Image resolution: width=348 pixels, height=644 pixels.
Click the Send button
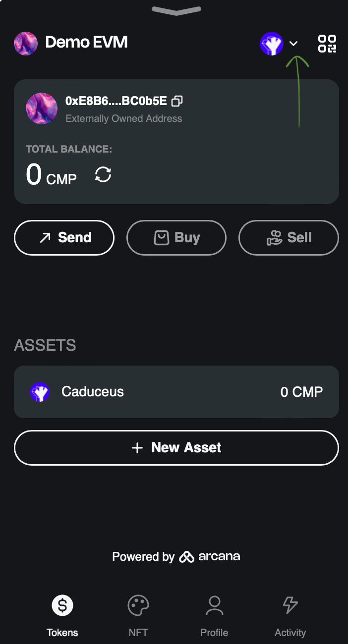(x=64, y=238)
